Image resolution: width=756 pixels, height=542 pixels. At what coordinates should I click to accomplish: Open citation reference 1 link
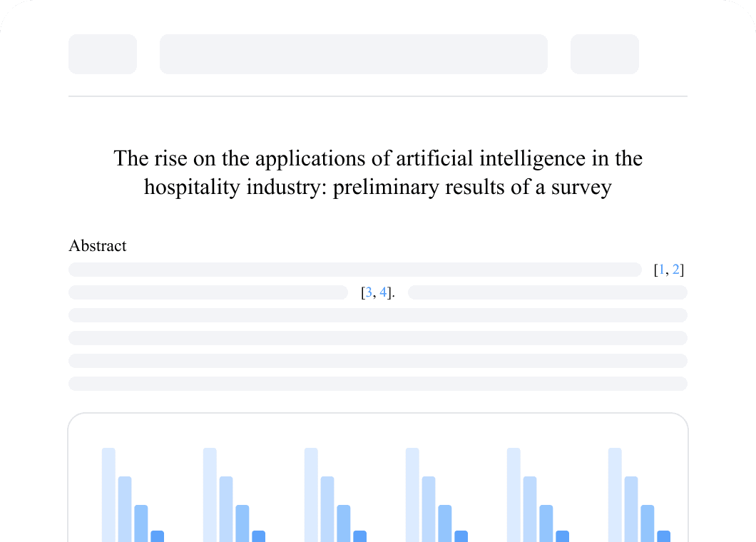662,270
